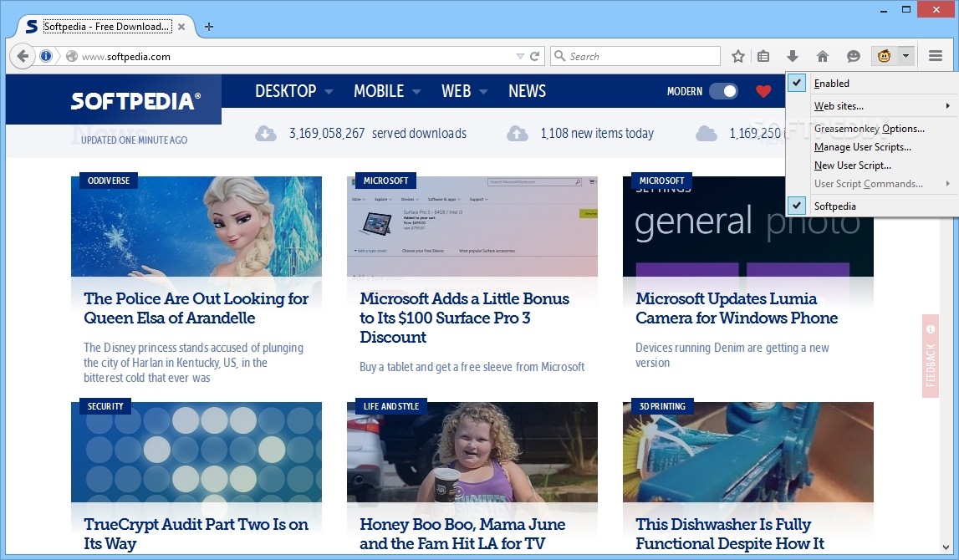Open URL history dropdown arrow

520,56
